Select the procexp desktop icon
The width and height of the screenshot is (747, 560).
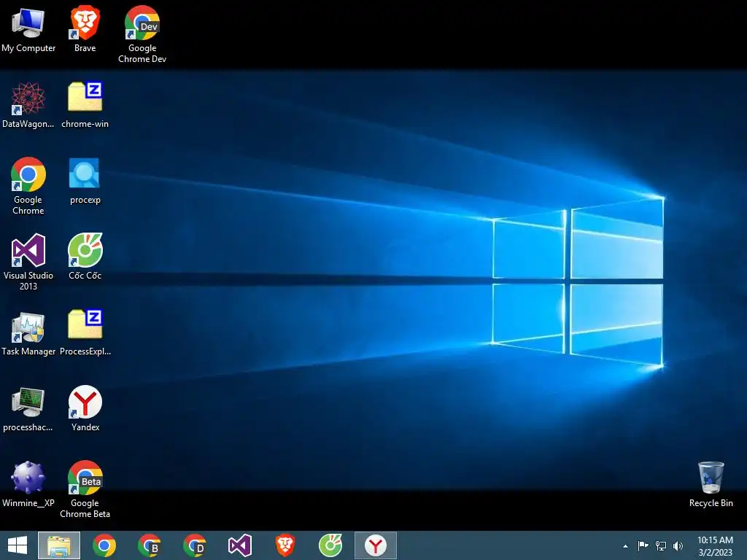coord(85,182)
